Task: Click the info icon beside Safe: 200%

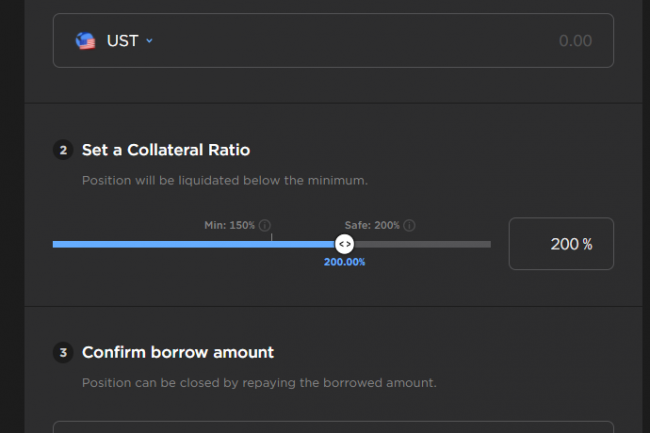Action: tap(410, 226)
